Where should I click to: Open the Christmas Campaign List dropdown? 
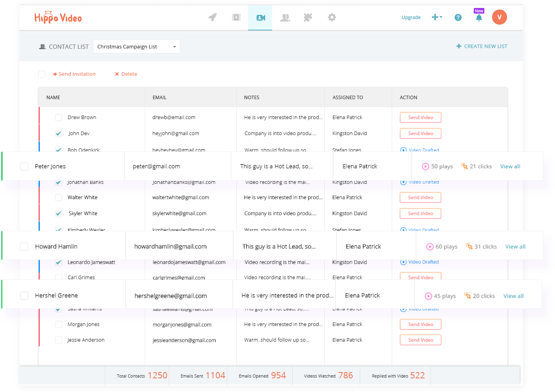tap(136, 46)
